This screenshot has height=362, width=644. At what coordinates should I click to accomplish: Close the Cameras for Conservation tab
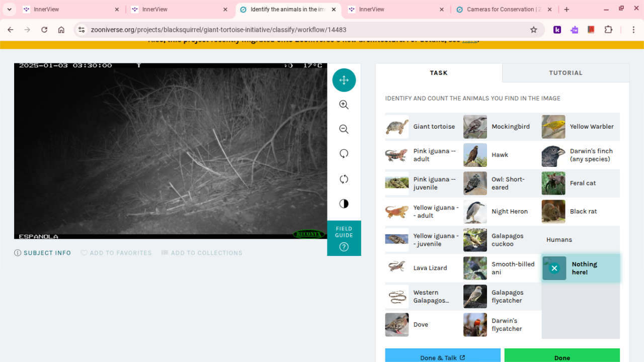tap(549, 10)
